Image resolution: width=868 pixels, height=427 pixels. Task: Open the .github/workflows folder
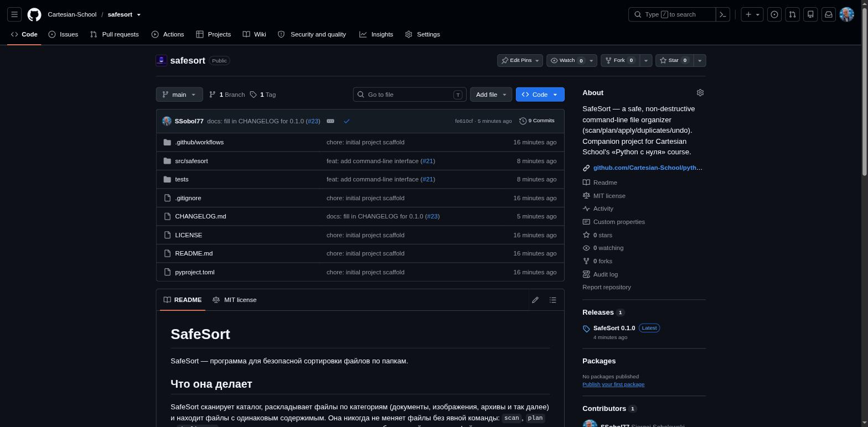click(x=199, y=142)
